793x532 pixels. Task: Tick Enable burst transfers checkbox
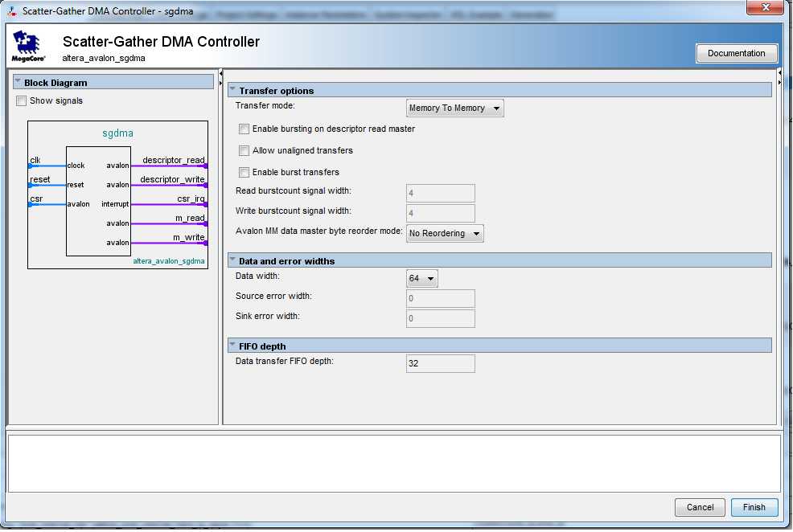coord(244,172)
